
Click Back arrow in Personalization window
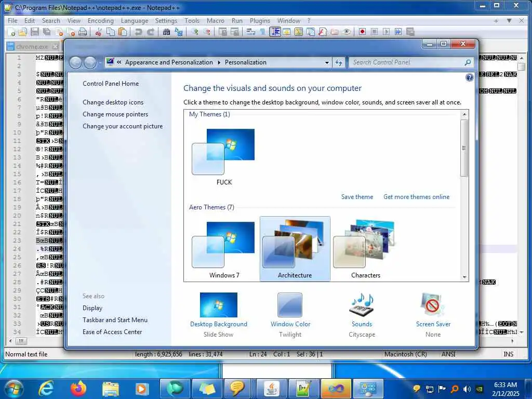76,62
